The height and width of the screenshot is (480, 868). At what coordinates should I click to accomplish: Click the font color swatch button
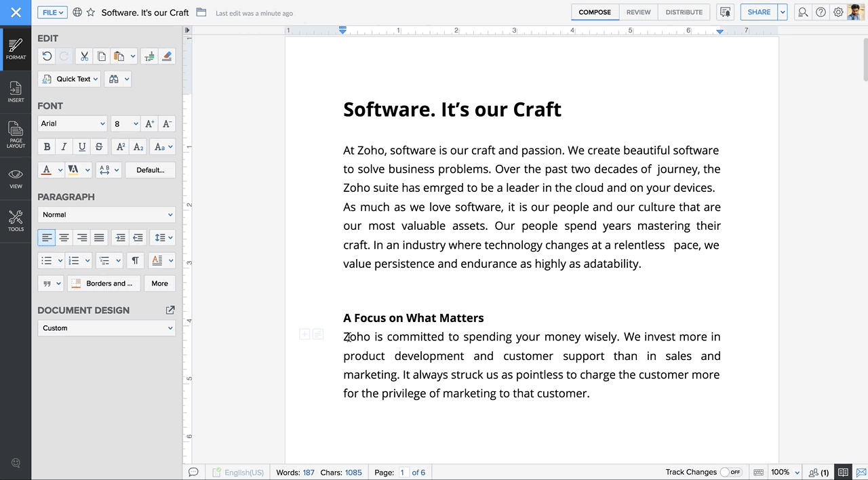point(47,169)
